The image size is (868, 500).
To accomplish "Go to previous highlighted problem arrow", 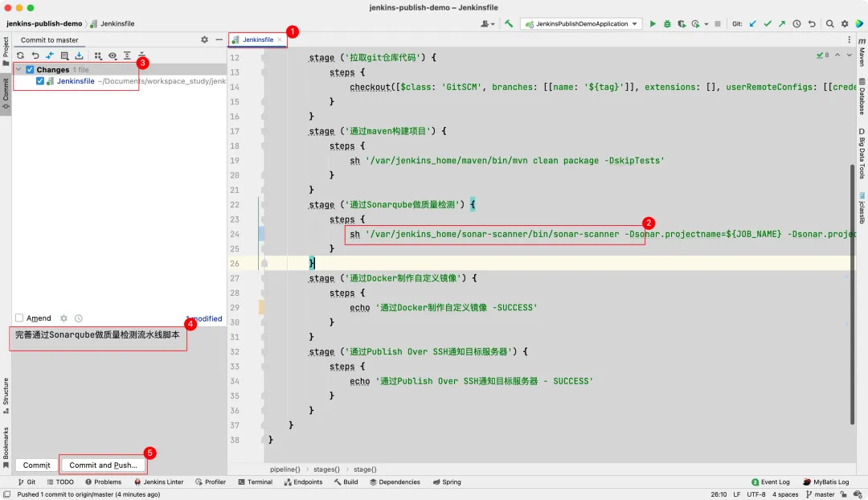I will 837,55.
